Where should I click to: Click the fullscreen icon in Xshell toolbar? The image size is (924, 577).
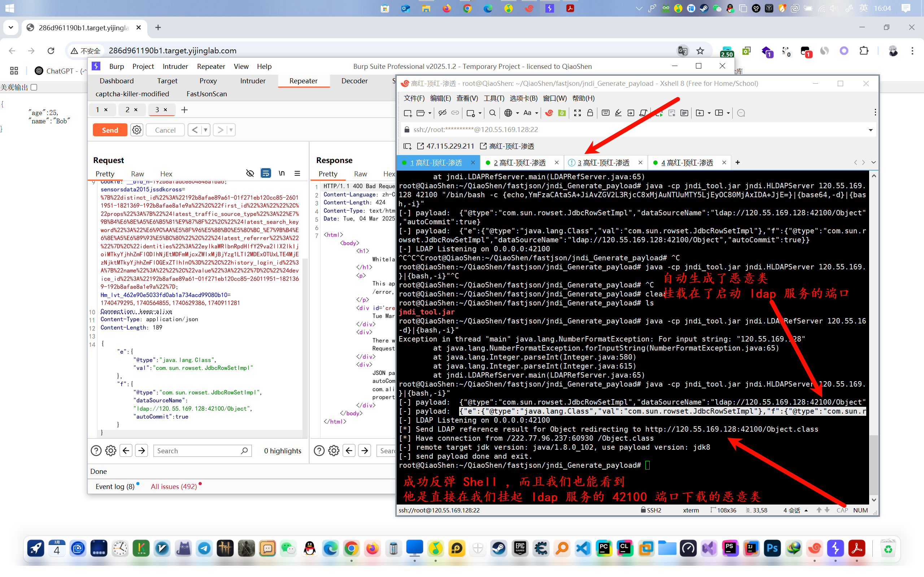point(577,113)
